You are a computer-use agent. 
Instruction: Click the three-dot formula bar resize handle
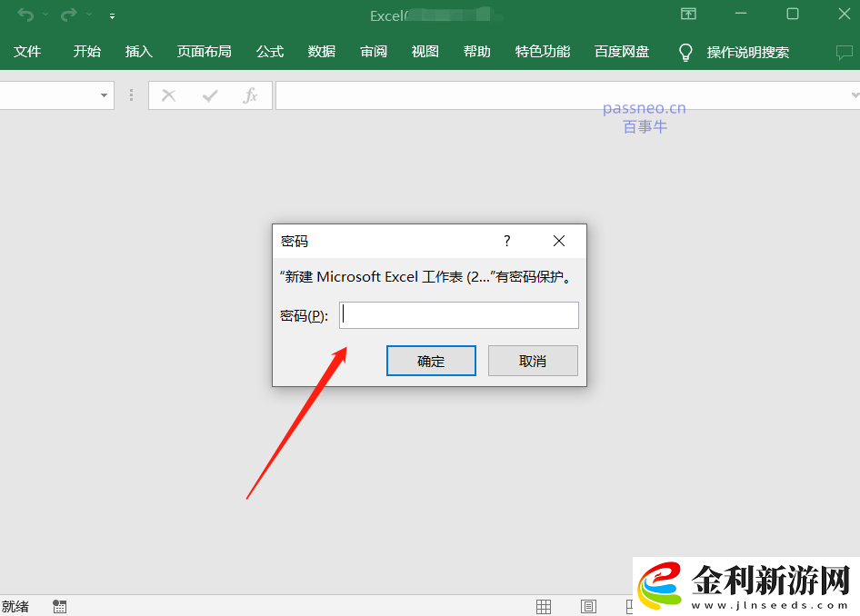[x=131, y=95]
